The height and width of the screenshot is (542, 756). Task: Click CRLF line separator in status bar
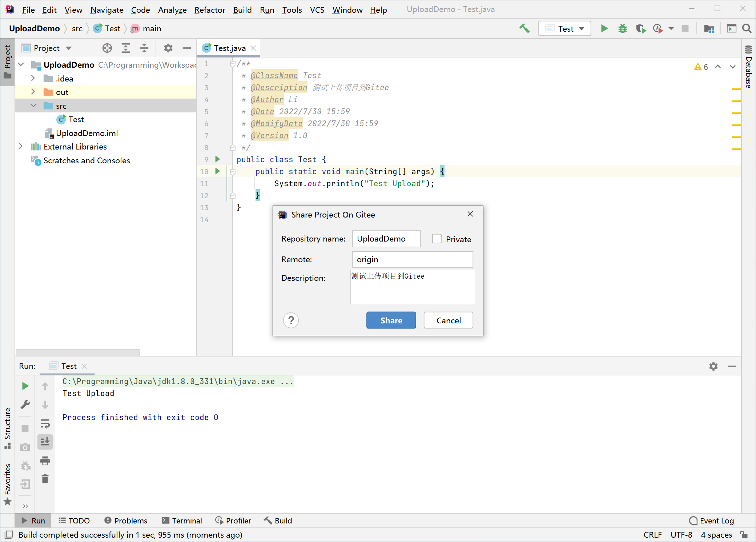click(652, 535)
